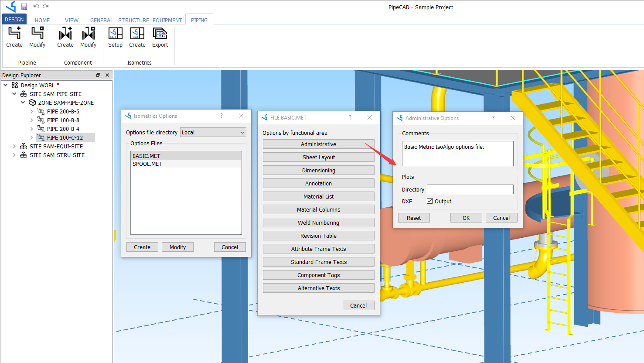Click the Revision Table button

pos(319,236)
